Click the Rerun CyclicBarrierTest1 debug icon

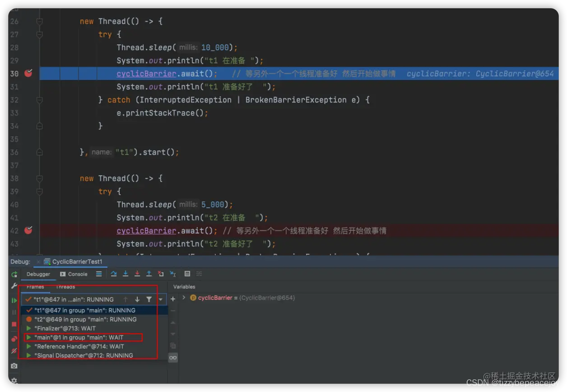click(x=14, y=274)
